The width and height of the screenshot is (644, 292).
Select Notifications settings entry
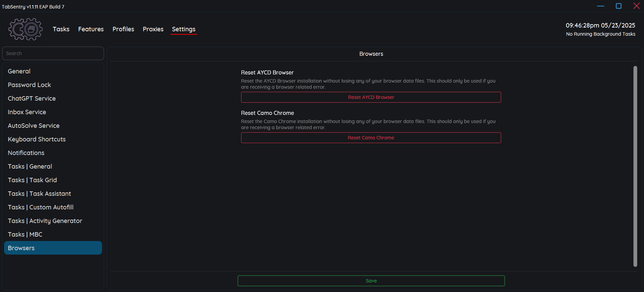[x=53, y=153]
